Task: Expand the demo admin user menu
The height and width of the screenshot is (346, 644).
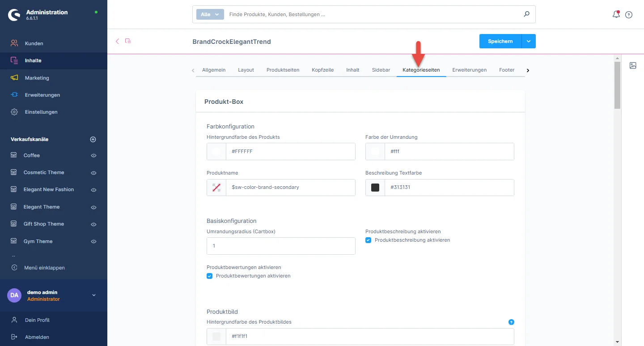Action: pos(93,295)
